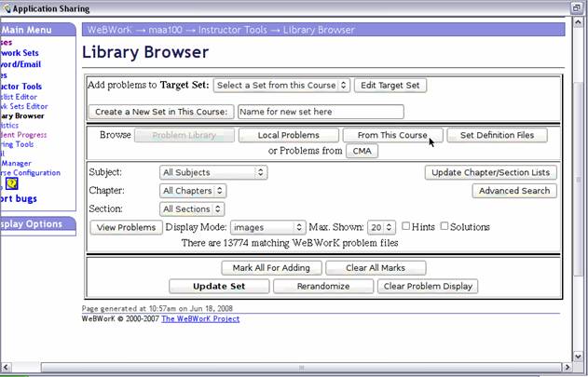588x377 pixels.
Task: Enable the Solutions checkbox
Action: (444, 226)
